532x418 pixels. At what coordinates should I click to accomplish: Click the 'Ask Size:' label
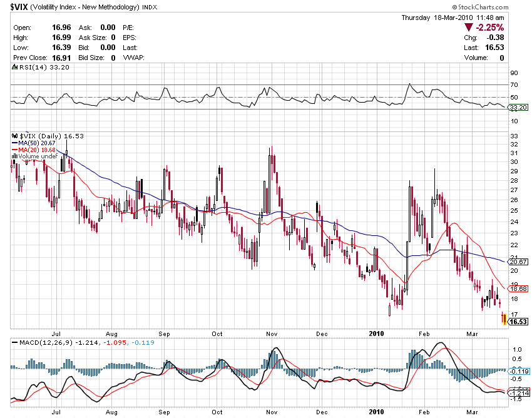click(x=93, y=38)
